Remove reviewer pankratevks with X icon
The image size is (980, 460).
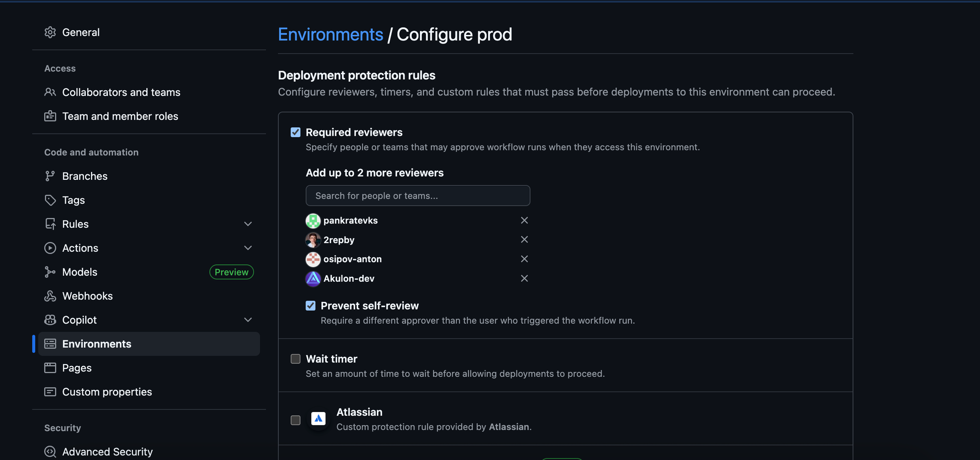(x=524, y=220)
